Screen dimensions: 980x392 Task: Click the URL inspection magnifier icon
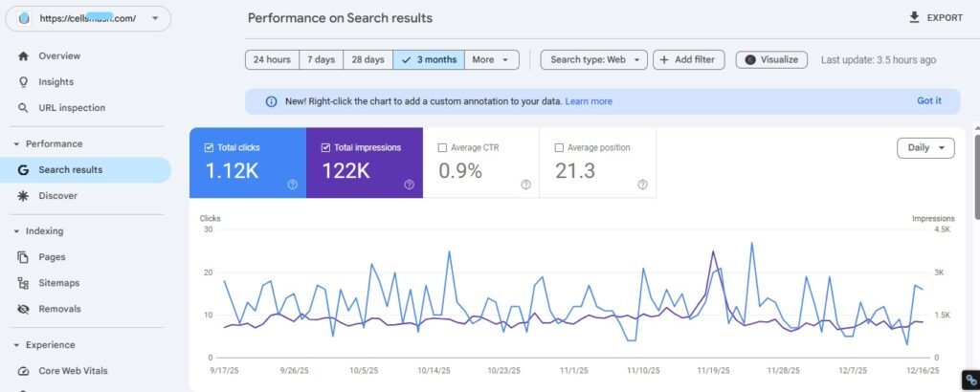coord(23,108)
